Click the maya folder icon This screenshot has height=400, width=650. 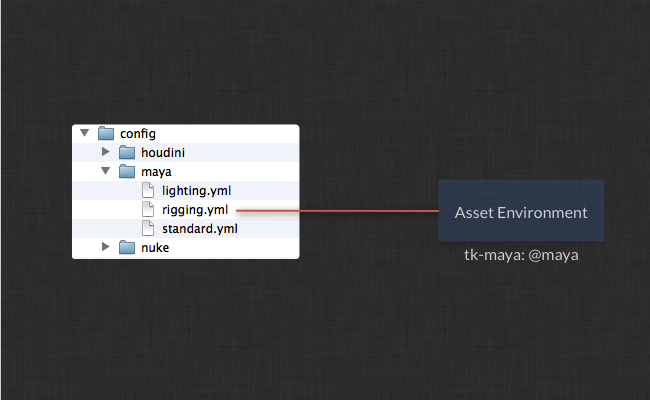tap(127, 171)
